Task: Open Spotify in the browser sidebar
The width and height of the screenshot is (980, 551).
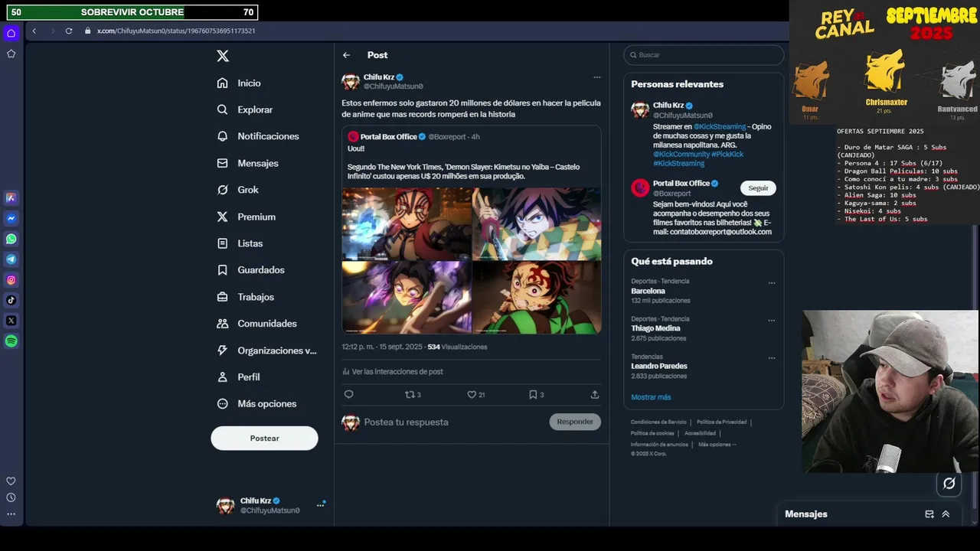Action: tap(11, 341)
